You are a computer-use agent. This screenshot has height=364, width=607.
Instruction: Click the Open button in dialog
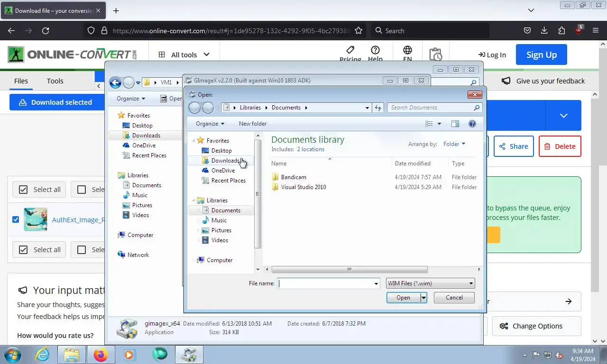403,298
